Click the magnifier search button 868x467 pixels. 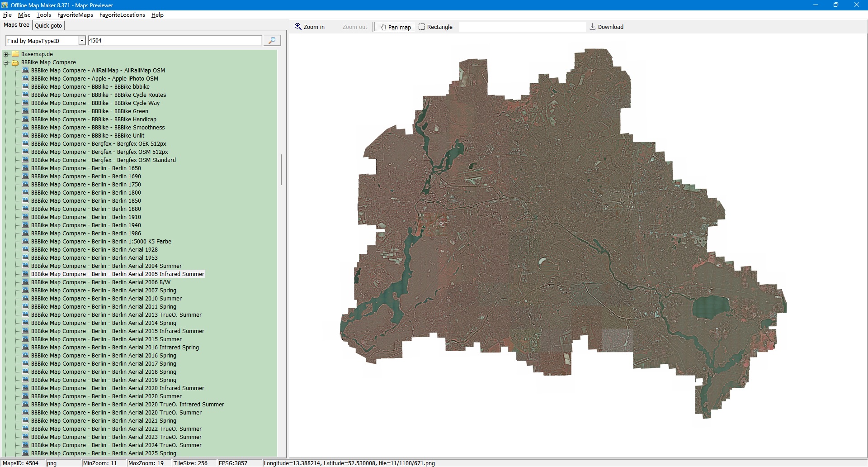[272, 41]
